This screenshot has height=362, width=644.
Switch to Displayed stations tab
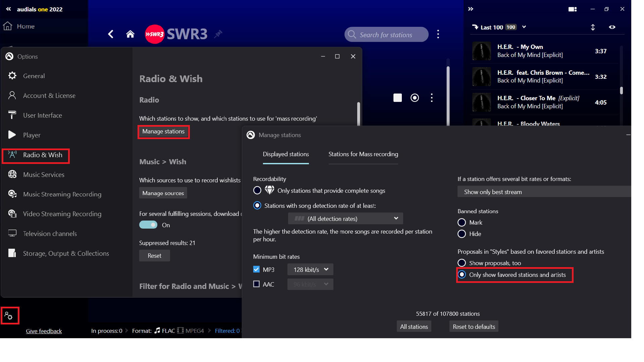[286, 154]
